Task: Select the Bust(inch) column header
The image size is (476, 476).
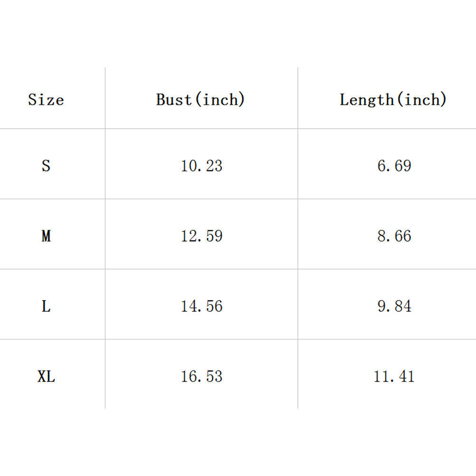Action: [x=200, y=100]
